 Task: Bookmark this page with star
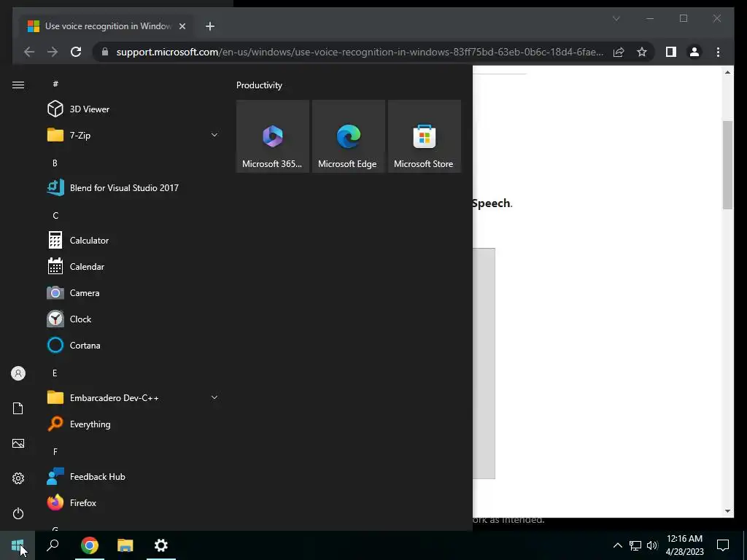pos(642,52)
